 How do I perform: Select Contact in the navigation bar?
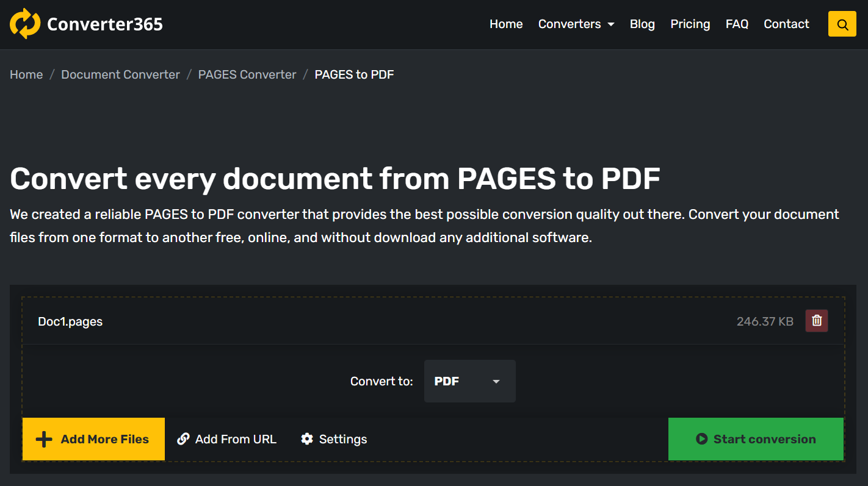[786, 24]
